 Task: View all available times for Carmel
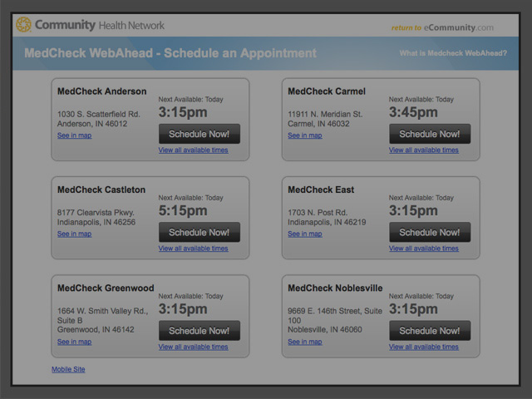(423, 150)
